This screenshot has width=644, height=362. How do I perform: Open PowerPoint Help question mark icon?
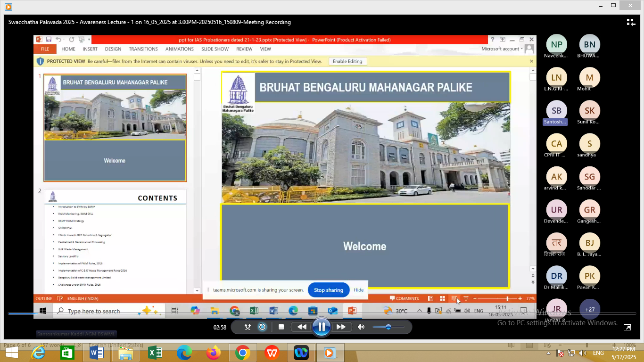click(x=493, y=40)
